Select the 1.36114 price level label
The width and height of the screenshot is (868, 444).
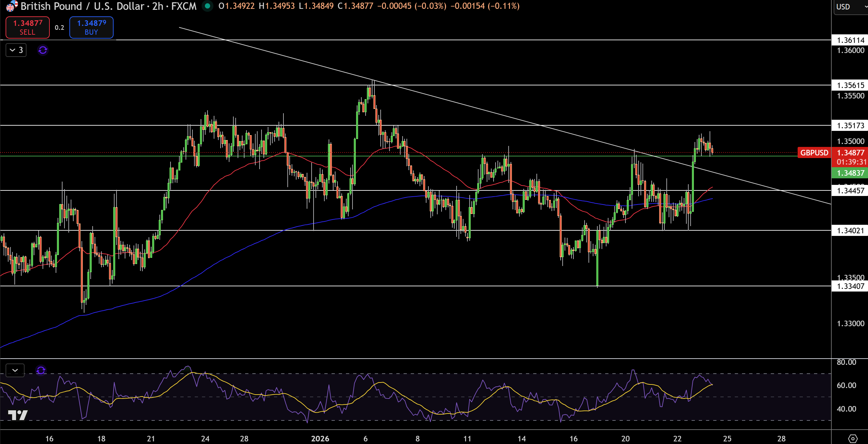(x=850, y=40)
